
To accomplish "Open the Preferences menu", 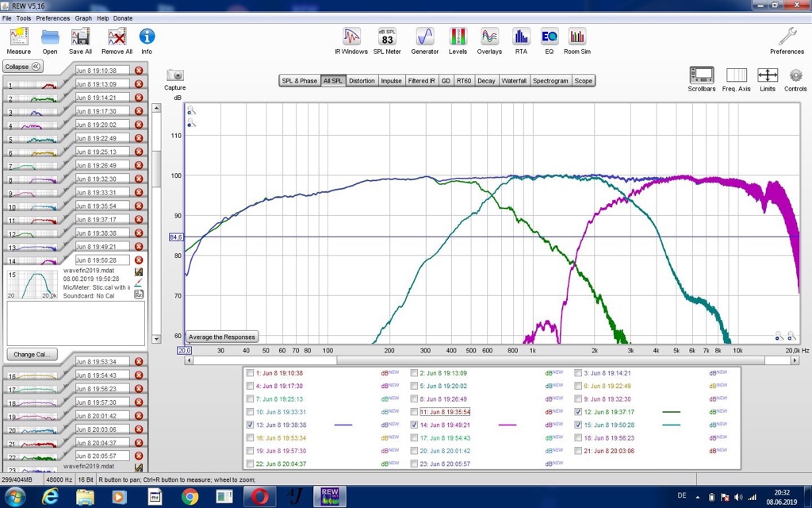I will pos(52,17).
